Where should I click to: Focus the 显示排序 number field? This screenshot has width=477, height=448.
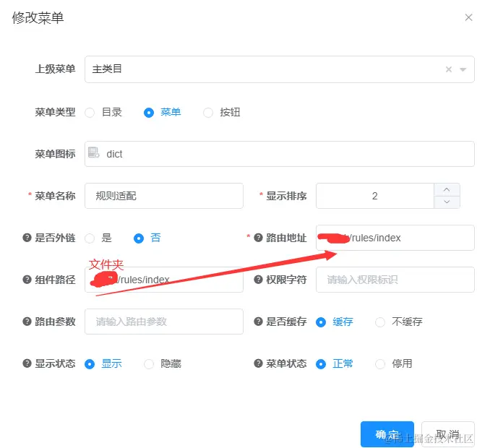pyautogui.click(x=375, y=196)
